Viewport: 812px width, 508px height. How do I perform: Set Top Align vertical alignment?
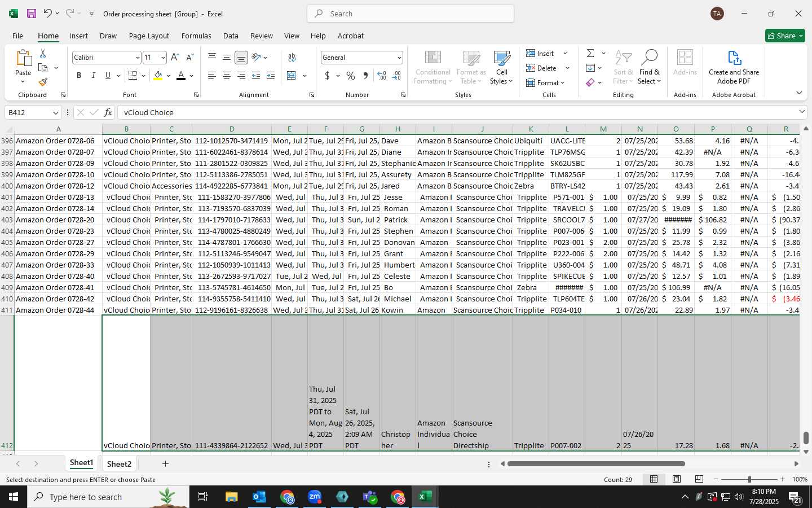point(212,57)
